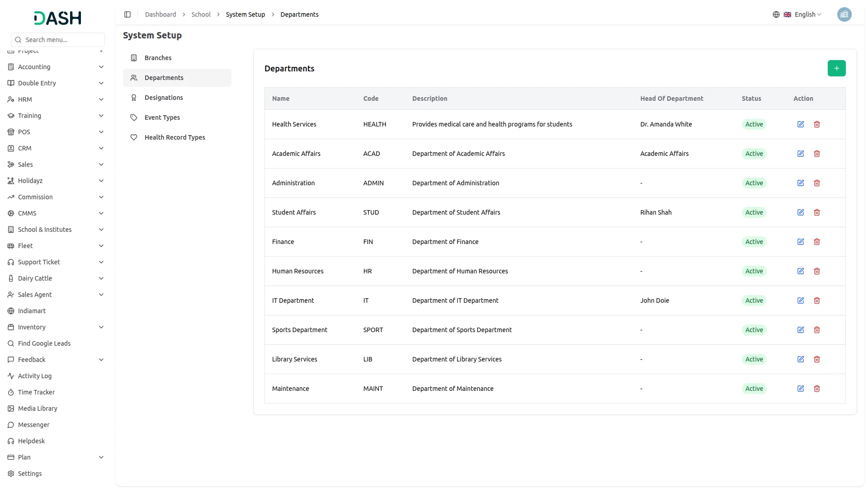The width and height of the screenshot is (868, 488).
Task: Switch to Health Record Types tab
Action: click(175, 137)
